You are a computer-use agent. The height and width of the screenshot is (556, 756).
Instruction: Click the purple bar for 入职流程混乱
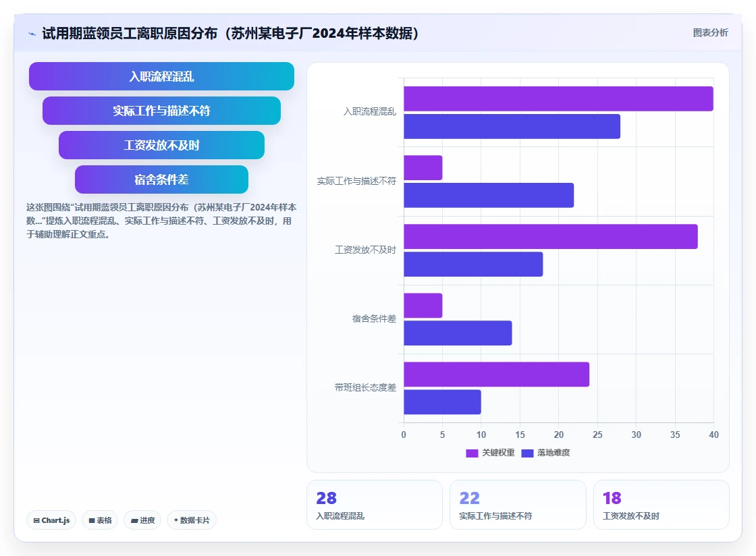[558, 99]
